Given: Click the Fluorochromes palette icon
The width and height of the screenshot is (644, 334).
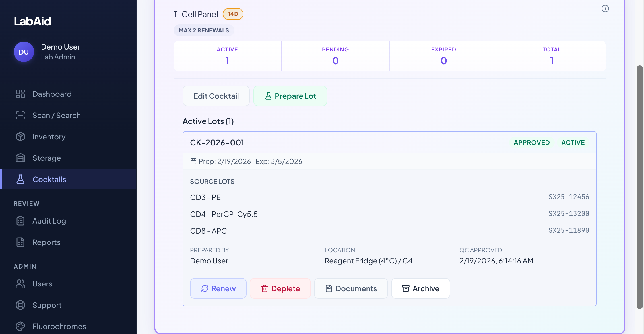Looking at the screenshot, I should 20,326.
